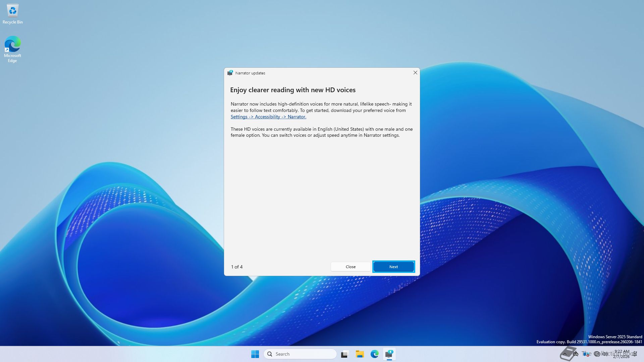Open Settings -> Accessibility -> Narrator link

pyautogui.click(x=268, y=117)
